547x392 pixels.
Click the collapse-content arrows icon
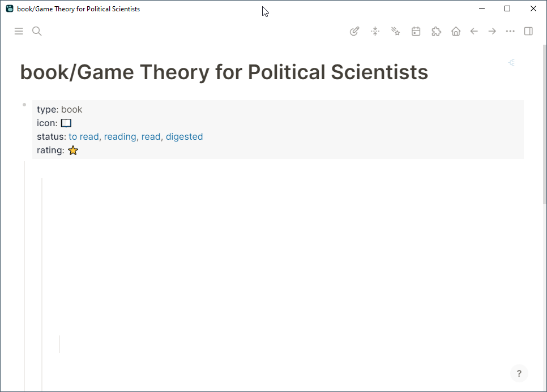[375, 31]
